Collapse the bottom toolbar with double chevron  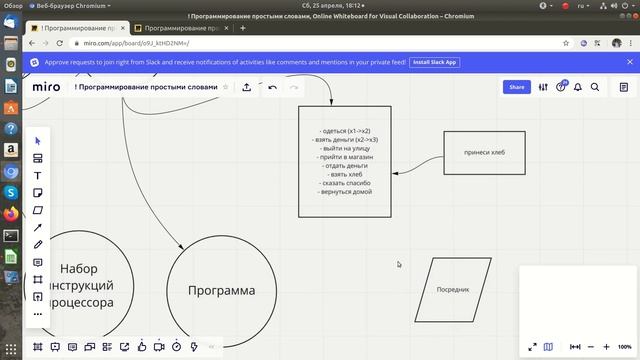211,347
